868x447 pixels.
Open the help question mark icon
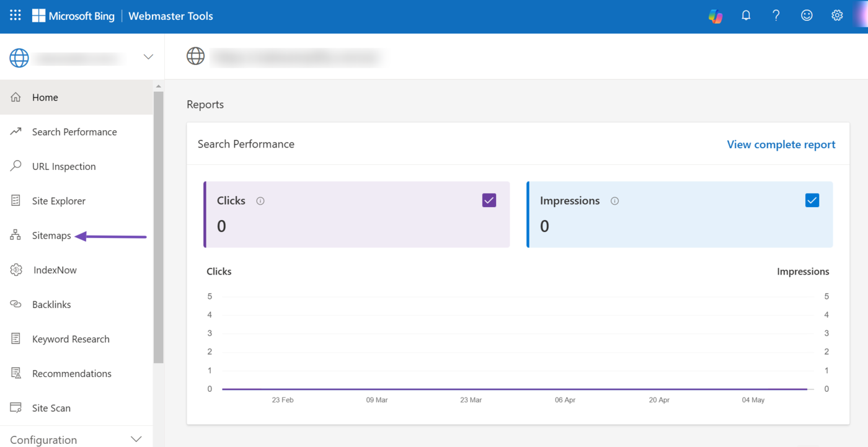(x=776, y=16)
